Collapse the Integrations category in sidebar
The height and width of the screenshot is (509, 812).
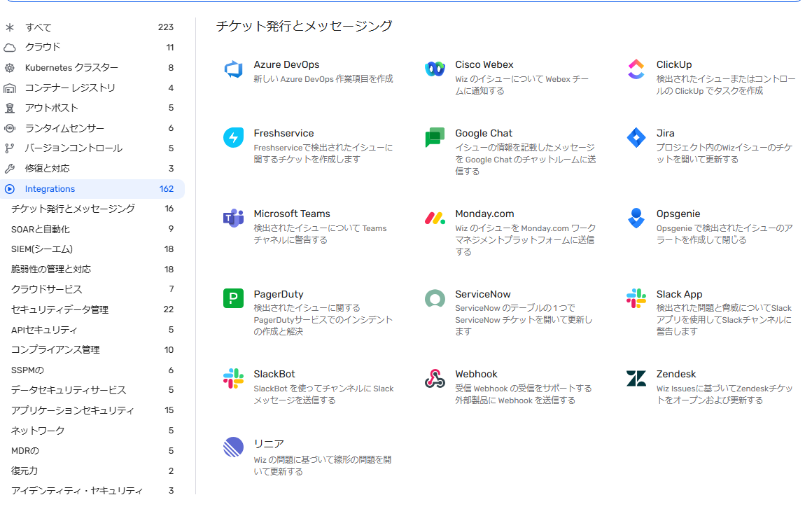point(10,189)
